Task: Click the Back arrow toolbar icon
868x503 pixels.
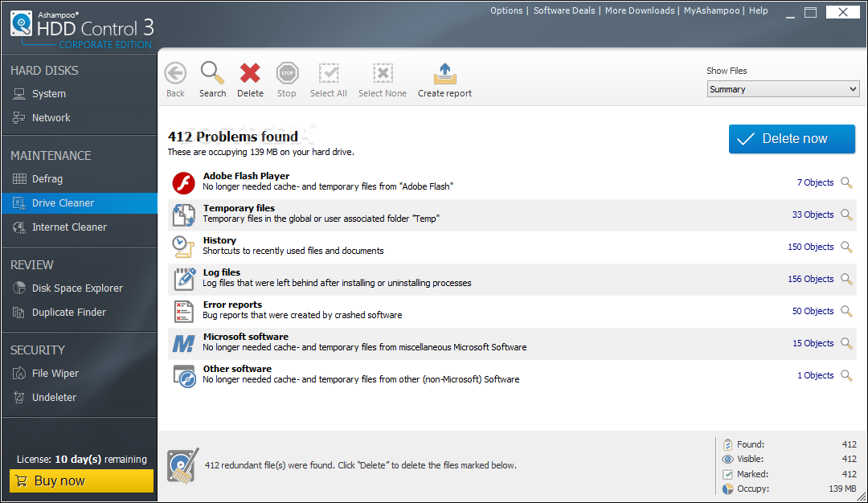Action: point(175,73)
